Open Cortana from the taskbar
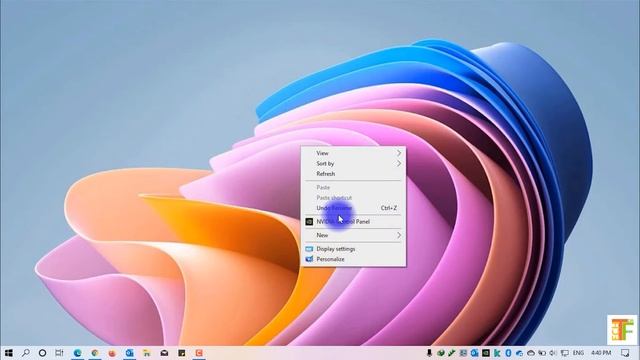 (42, 353)
